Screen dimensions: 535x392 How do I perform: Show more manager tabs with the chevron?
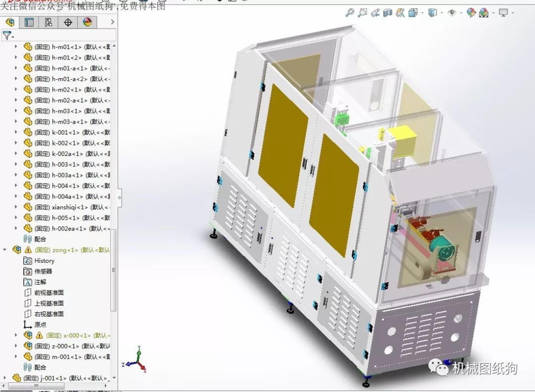pos(112,22)
